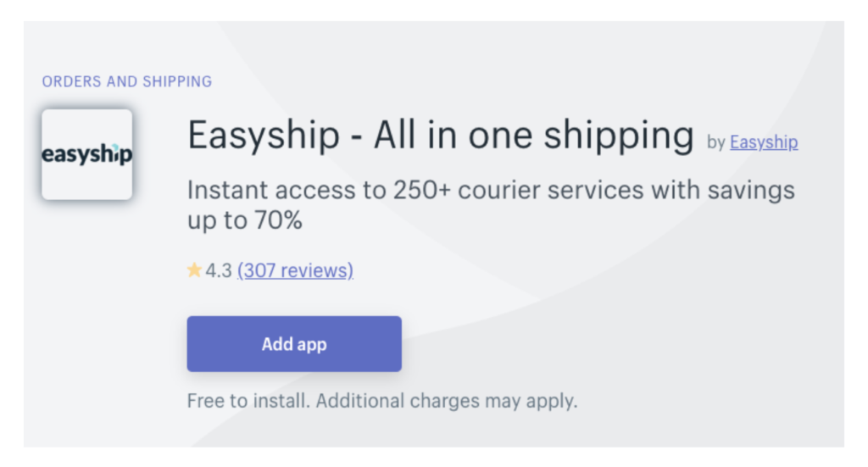Open the Easyship developer link
Screen dimensions: 868x467
click(763, 142)
